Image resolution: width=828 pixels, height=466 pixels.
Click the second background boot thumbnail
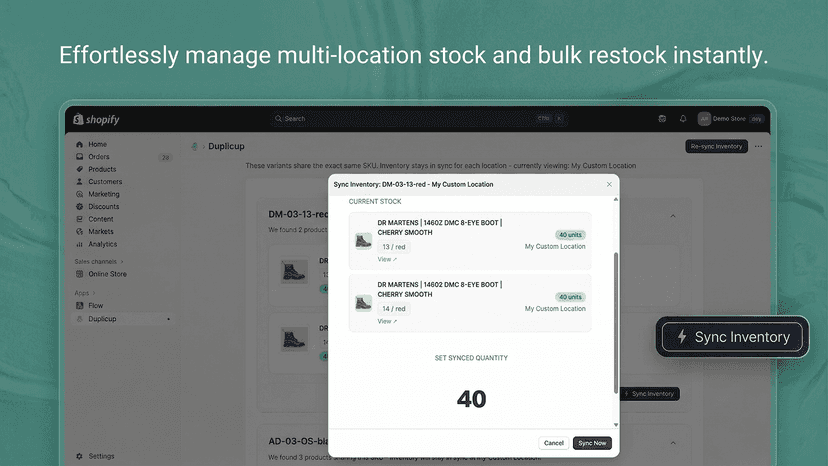click(294, 339)
